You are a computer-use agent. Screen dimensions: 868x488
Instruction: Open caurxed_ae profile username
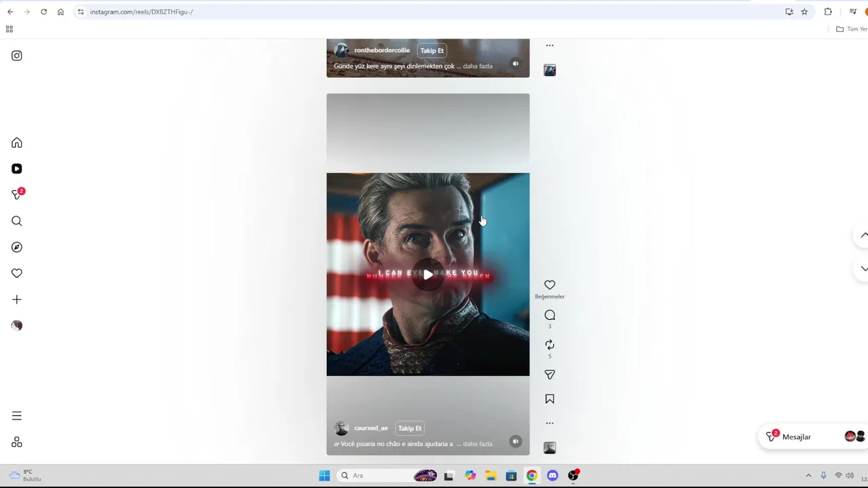(371, 428)
